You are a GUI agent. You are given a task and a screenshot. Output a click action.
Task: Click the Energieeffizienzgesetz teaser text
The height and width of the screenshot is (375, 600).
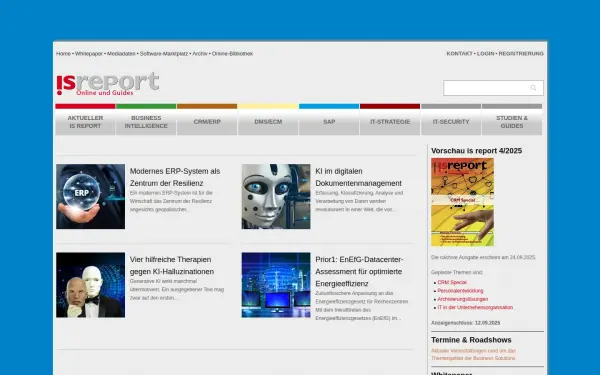[x=362, y=306]
